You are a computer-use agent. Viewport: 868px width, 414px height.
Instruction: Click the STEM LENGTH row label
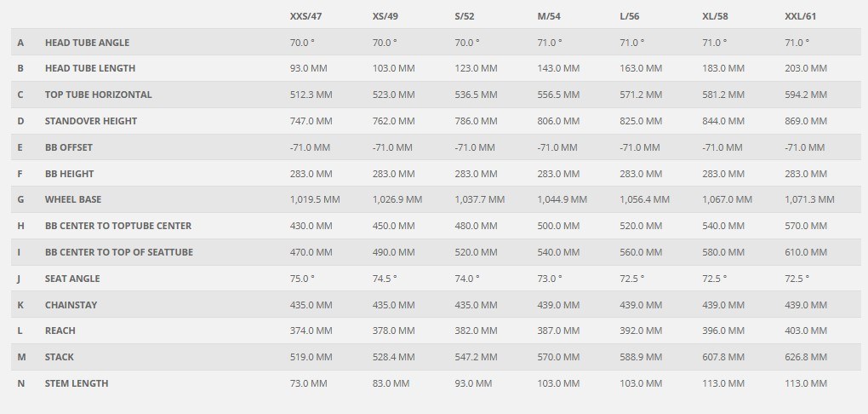click(x=77, y=383)
